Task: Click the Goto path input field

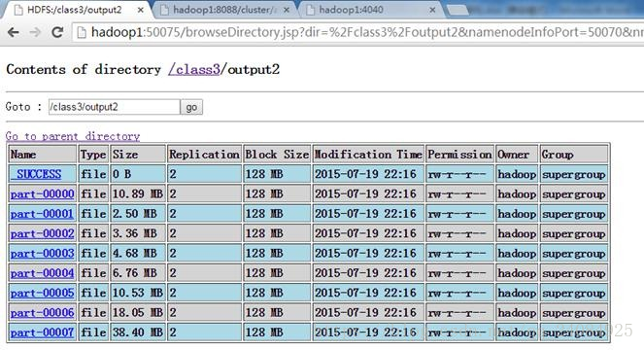Action: [x=115, y=107]
